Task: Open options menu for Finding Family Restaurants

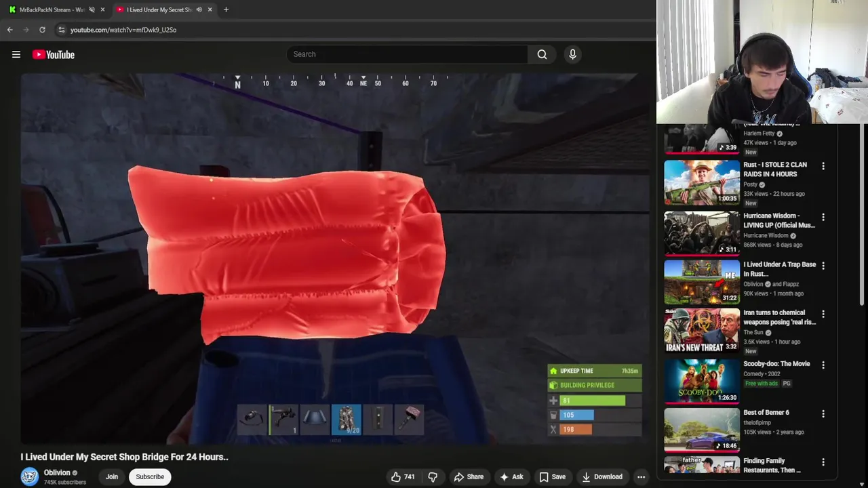Action: [x=823, y=462]
